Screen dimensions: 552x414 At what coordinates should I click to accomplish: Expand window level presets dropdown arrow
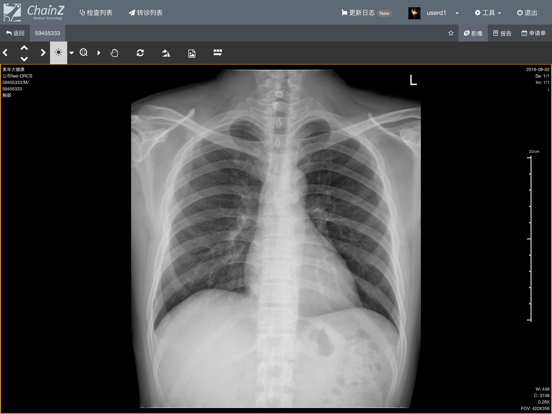[71, 53]
